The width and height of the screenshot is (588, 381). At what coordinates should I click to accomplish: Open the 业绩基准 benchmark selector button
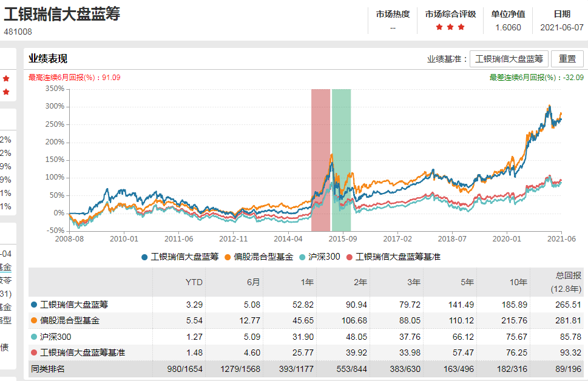[509, 59]
